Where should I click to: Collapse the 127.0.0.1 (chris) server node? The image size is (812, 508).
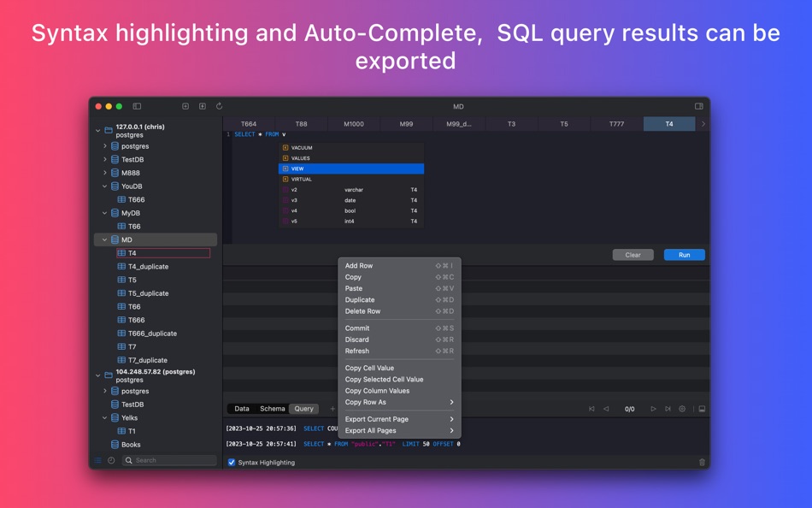pos(98,131)
